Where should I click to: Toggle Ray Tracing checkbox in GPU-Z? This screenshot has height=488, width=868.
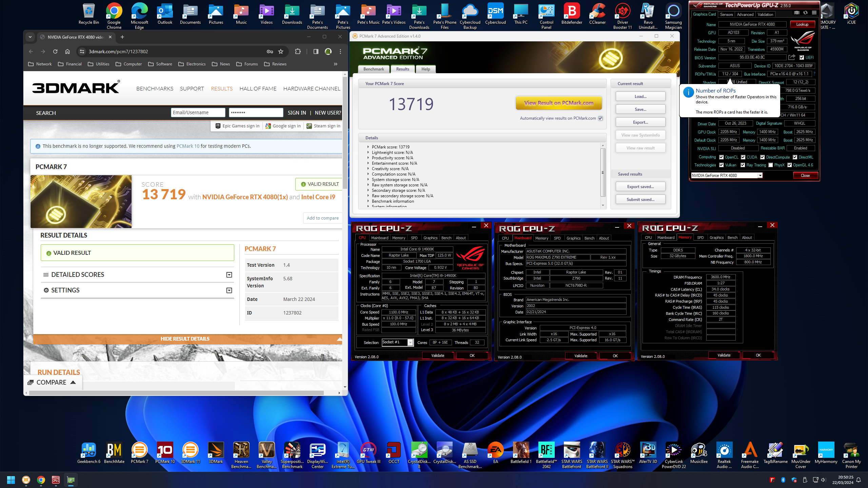click(x=743, y=165)
